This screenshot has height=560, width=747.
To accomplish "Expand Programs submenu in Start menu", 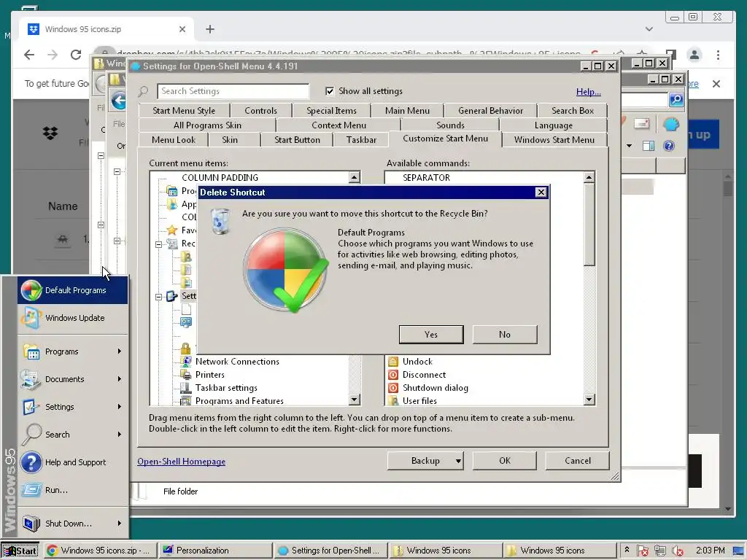I will pyautogui.click(x=73, y=351).
